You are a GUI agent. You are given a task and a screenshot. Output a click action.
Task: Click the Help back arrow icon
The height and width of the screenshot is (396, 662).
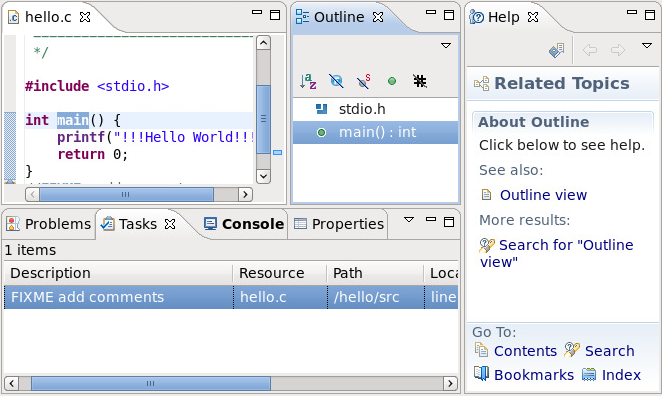(x=590, y=50)
